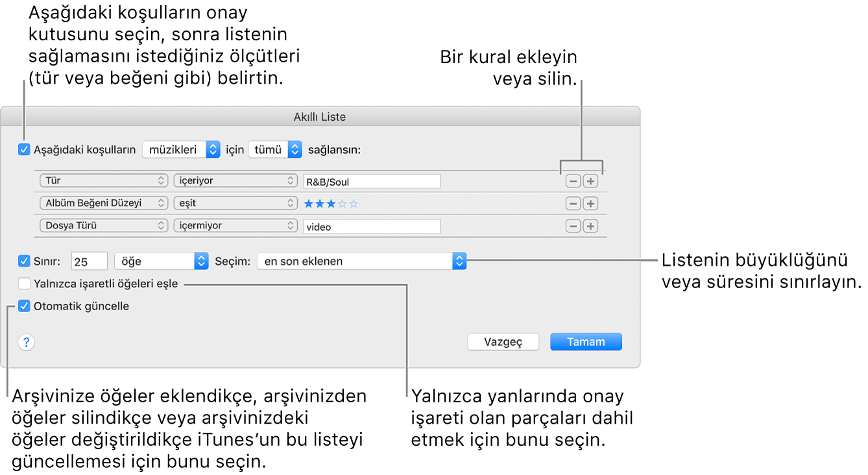Set the album star rating control
Viewport: 868px width, 475px height.
click(331, 204)
